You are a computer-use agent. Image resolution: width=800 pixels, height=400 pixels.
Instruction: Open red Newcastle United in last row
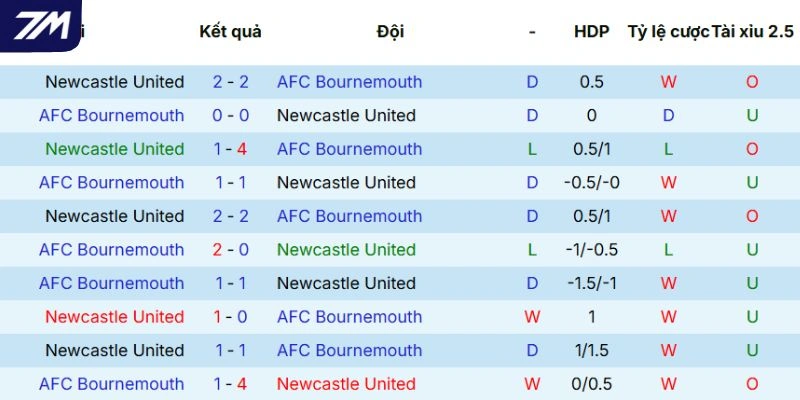(x=346, y=384)
